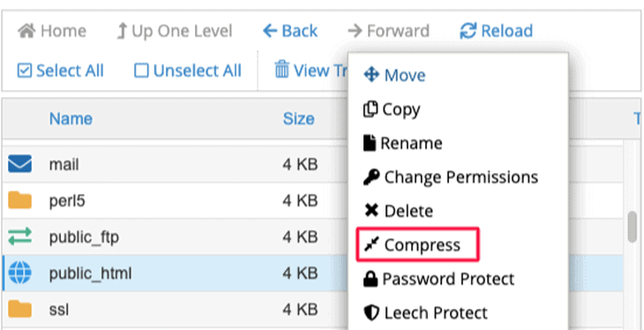
Task: Click the ssl folder icon
Action: 19,309
